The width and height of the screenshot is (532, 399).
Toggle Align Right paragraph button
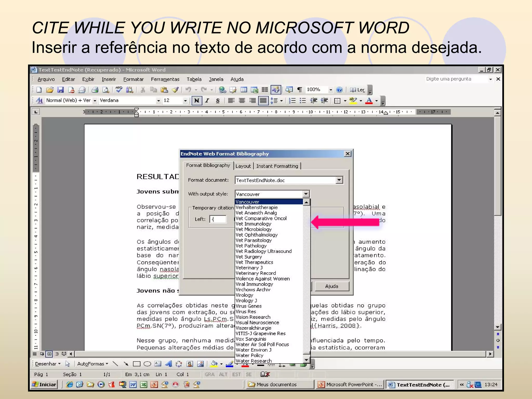tap(252, 100)
